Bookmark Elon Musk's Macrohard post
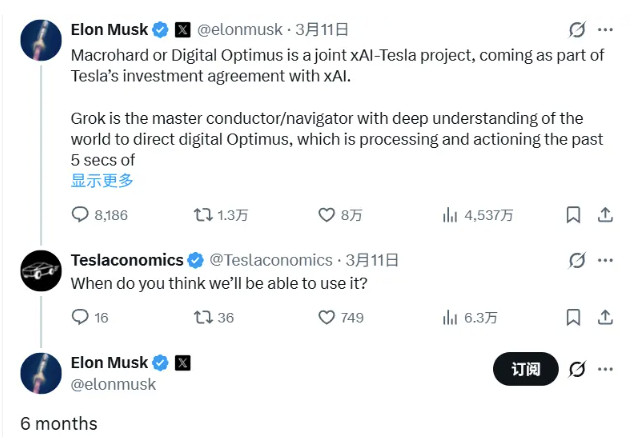Viewport: 642px width, 447px height. point(573,214)
